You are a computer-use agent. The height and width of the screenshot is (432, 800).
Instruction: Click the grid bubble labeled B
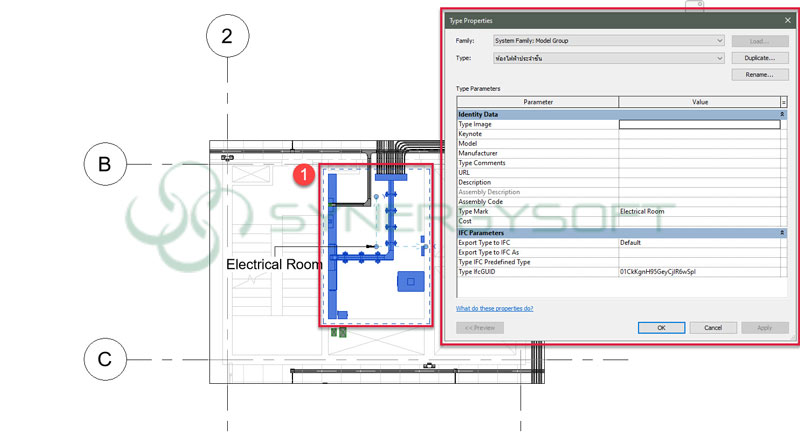pos(105,164)
